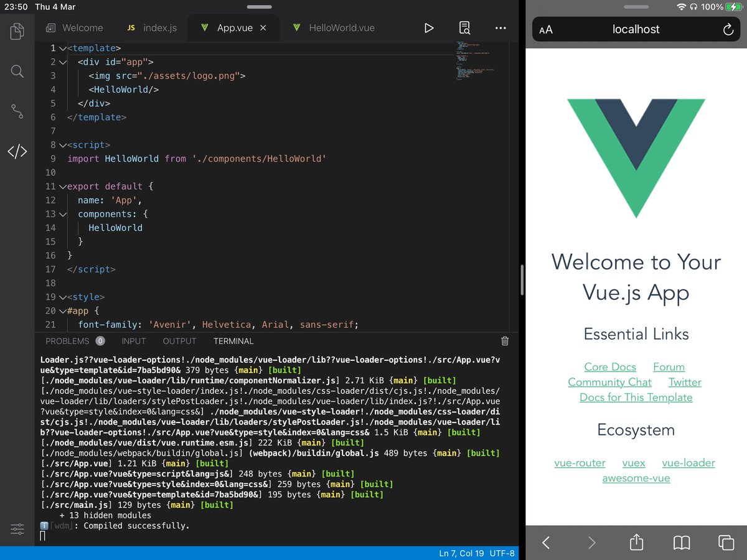Viewport: 747px width, 560px height.
Task: Click the img src line 3 code
Action: [x=167, y=76]
